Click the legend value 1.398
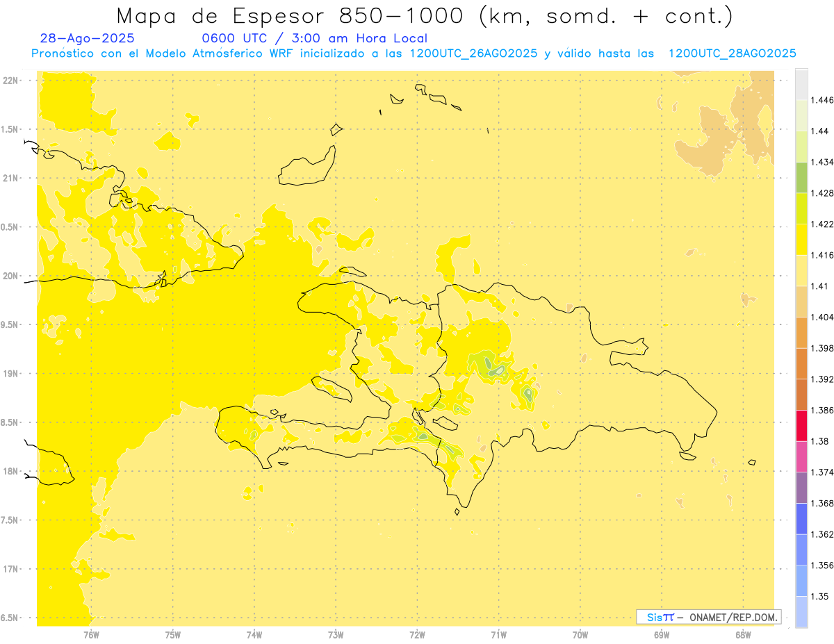Image resolution: width=834 pixels, height=644 pixels. point(822,348)
